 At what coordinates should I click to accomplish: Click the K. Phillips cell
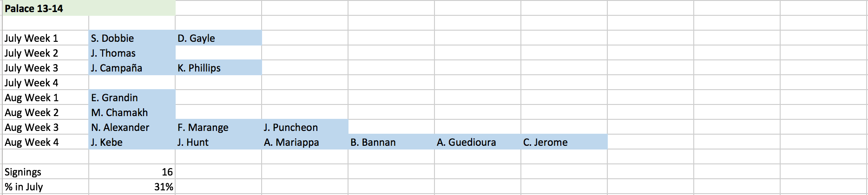[218, 68]
